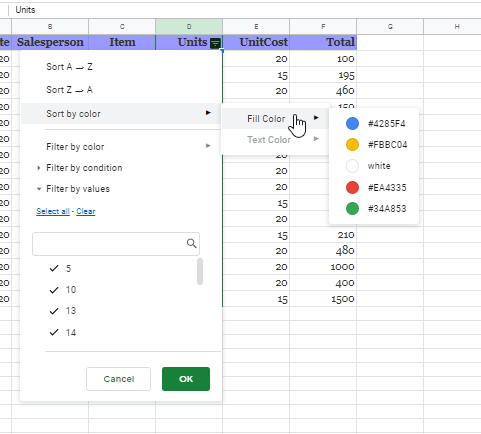Click the Select all link
Image resolution: width=481 pixels, height=434 pixels.
click(x=53, y=211)
